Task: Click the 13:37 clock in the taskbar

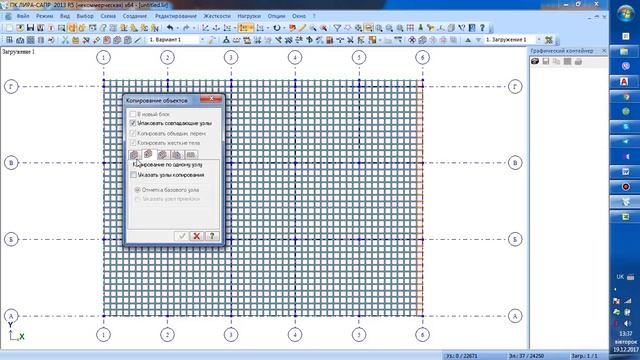Action: click(625, 334)
